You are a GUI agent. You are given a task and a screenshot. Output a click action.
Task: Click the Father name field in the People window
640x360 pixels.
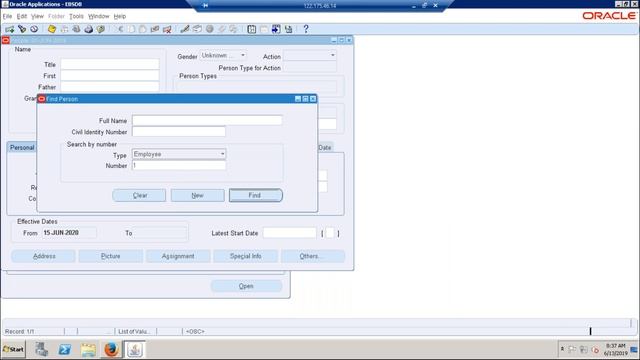(110, 87)
